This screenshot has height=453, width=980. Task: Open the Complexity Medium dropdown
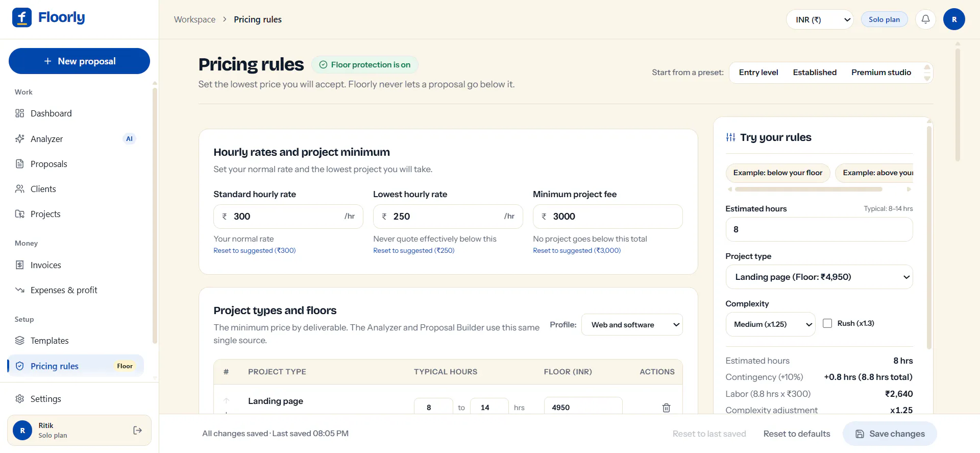[770, 324]
